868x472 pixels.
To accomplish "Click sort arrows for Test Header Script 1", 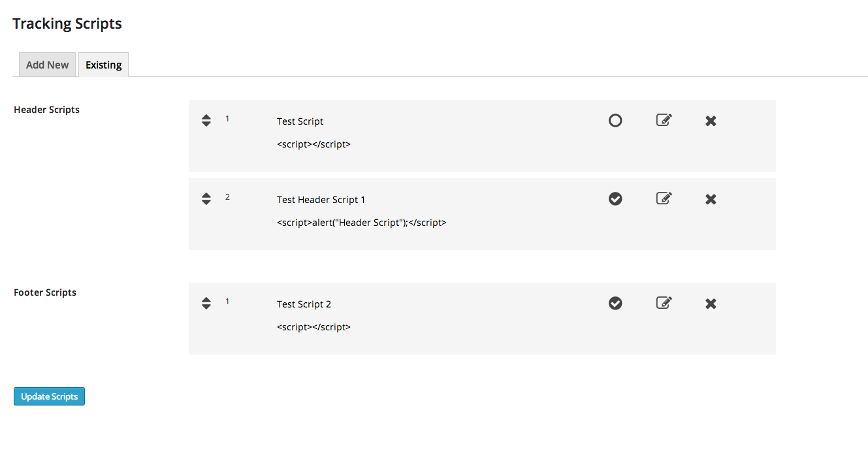I will (x=206, y=198).
